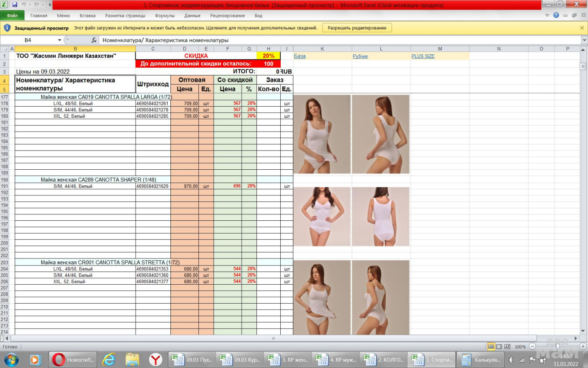Expand the formula bar
The image size is (588, 368).
584,40
